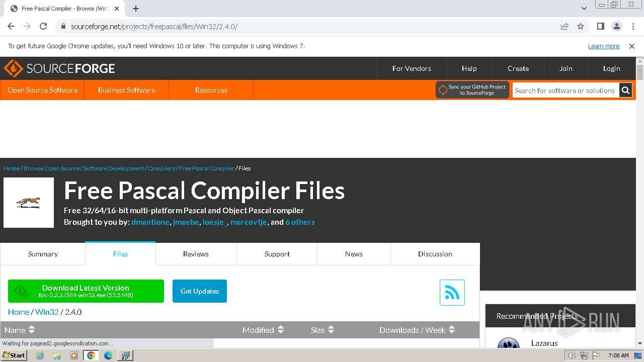Screen dimensions: 644x362
Task: Open marcovtje's profile link
Action: point(249,222)
